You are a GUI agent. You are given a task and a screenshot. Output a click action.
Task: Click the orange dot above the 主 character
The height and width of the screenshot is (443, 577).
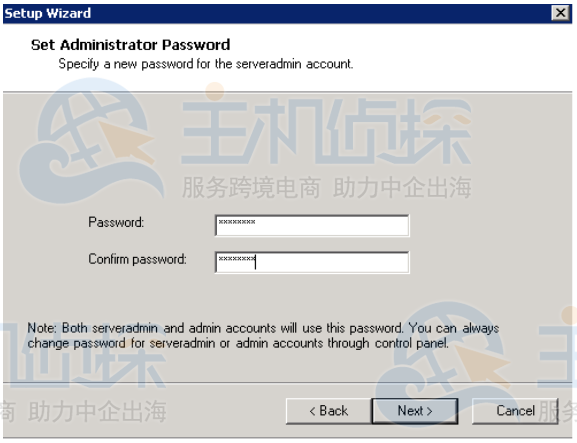[x=215, y=91]
